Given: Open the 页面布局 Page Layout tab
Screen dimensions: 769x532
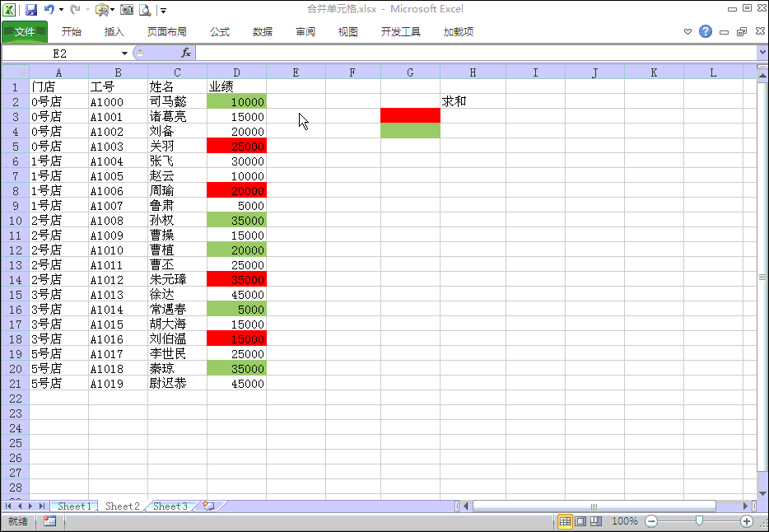Looking at the screenshot, I should click(x=167, y=32).
